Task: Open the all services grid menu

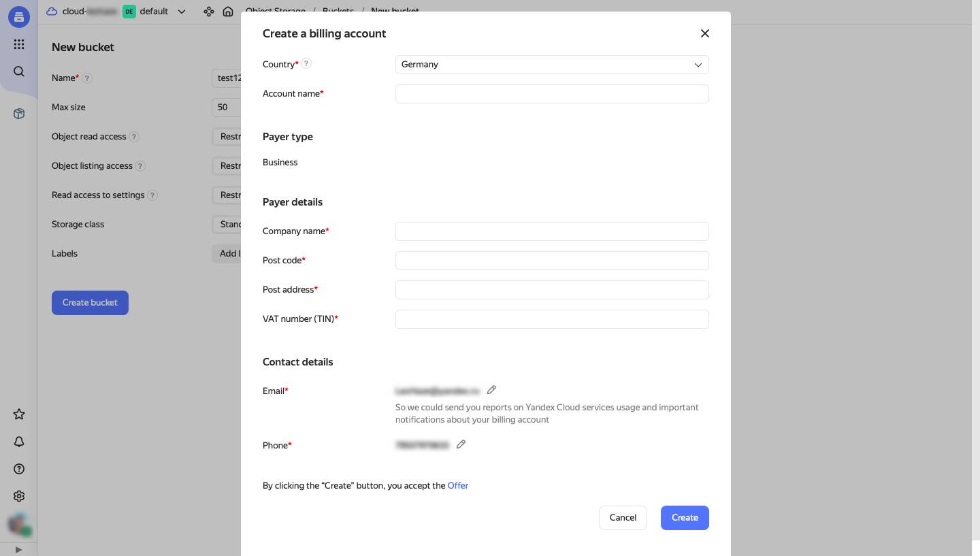Action: 19,44
